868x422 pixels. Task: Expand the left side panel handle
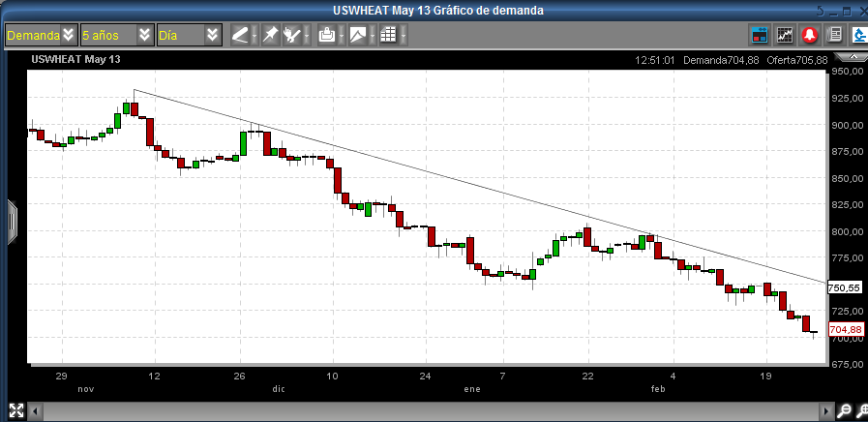[12, 222]
